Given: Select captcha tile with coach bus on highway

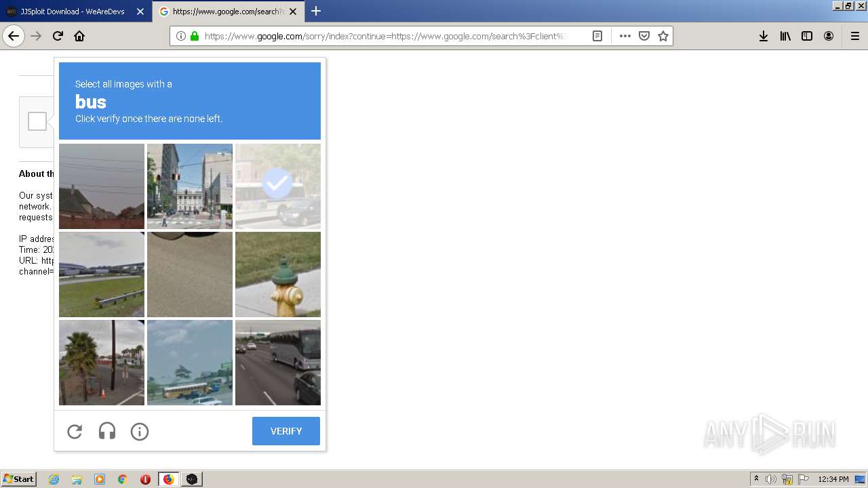Looking at the screenshot, I should click(278, 363).
